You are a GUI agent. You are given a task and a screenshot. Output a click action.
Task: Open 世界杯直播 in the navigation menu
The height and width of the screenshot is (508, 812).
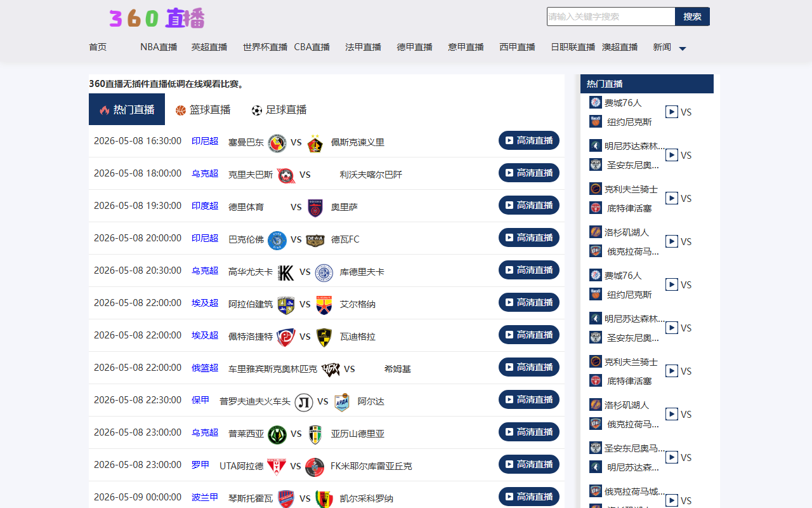tap(265, 47)
